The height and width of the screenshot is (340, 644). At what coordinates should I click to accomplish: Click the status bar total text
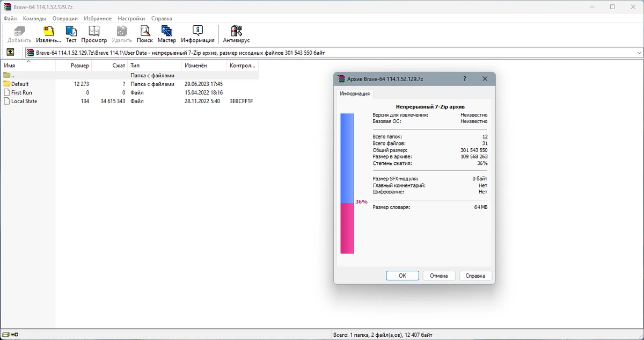[x=383, y=335]
